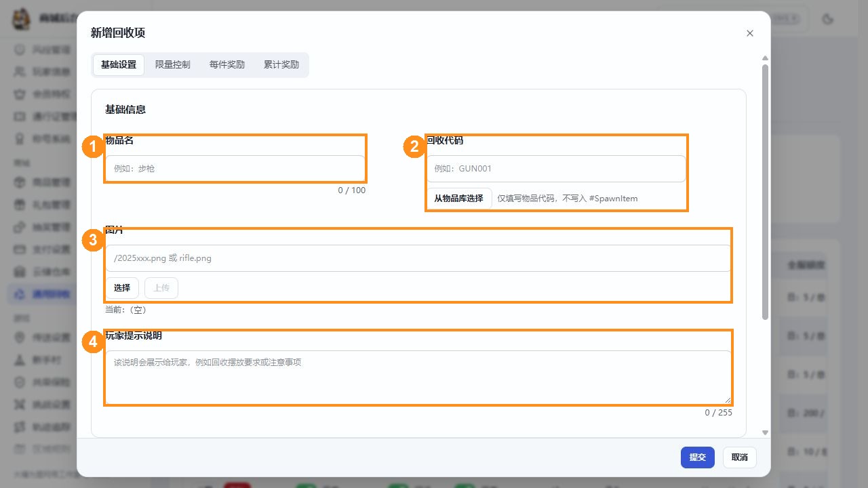Viewport: 868px width, 488px height.
Task: Focus the 回收代码 input field
Action: point(557,169)
